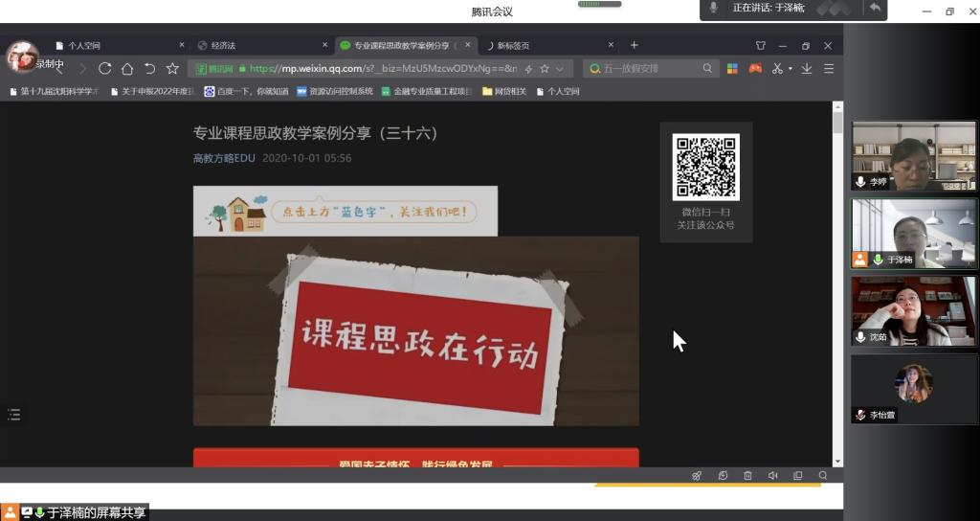Viewport: 980px width, 521px height.
Task: Open the 个人空间 bookmark in bookmarks bar
Action: tap(558, 91)
